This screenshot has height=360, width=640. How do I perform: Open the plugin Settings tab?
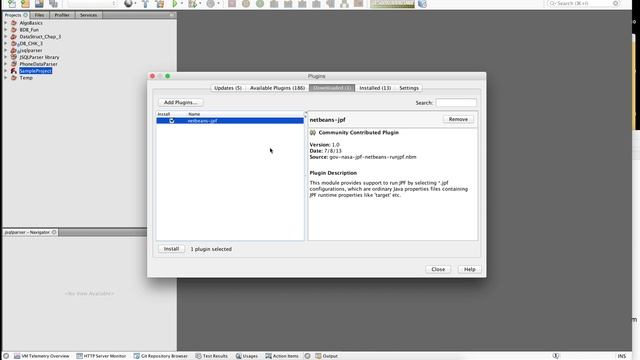click(x=409, y=88)
